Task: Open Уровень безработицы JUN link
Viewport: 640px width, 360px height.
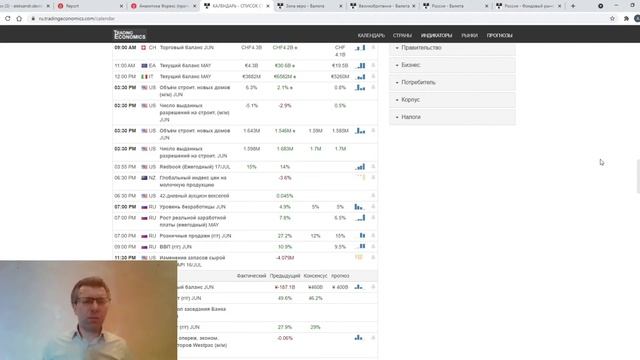Action: click(x=192, y=207)
